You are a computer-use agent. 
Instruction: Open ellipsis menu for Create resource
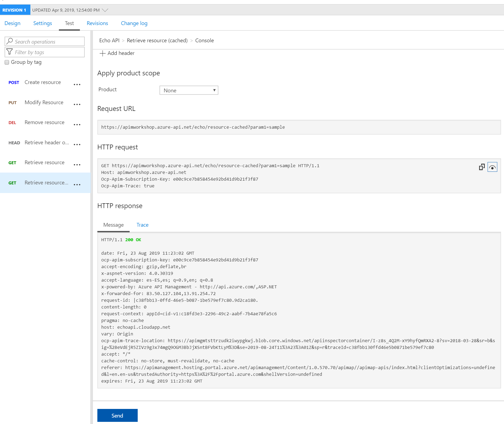[x=77, y=85]
